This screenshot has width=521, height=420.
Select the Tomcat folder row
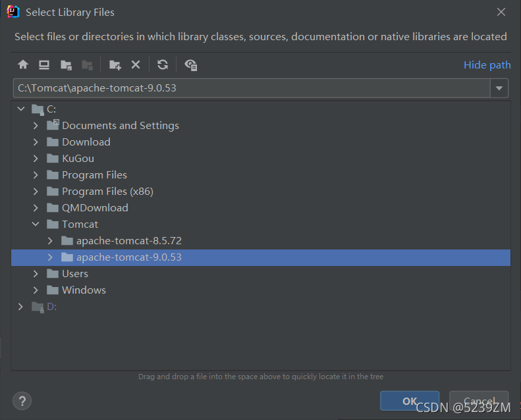tap(261, 224)
